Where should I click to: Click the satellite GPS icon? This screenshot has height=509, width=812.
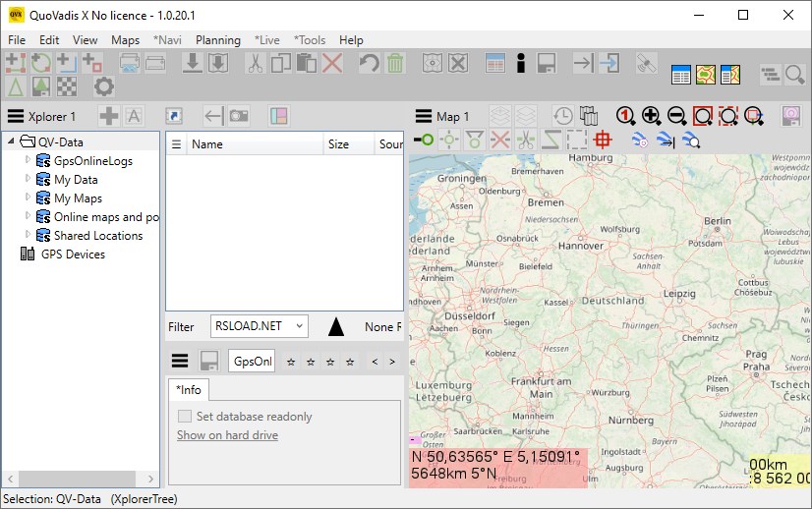[645, 64]
